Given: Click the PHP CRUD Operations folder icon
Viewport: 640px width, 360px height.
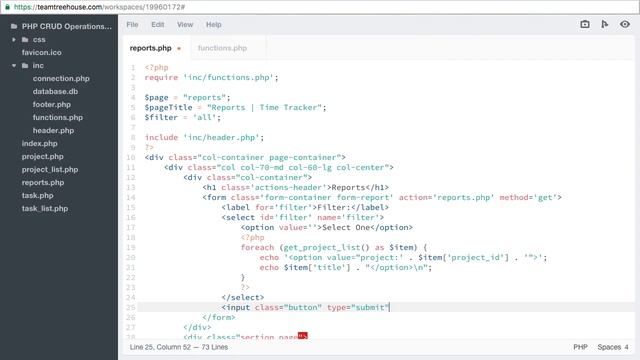Looking at the screenshot, I should pos(14,27).
